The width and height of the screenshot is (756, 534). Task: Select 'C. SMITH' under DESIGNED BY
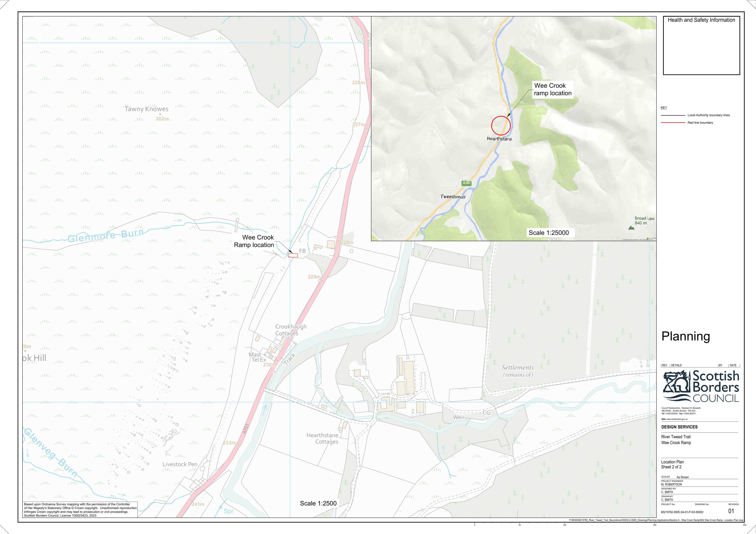pyautogui.click(x=667, y=492)
